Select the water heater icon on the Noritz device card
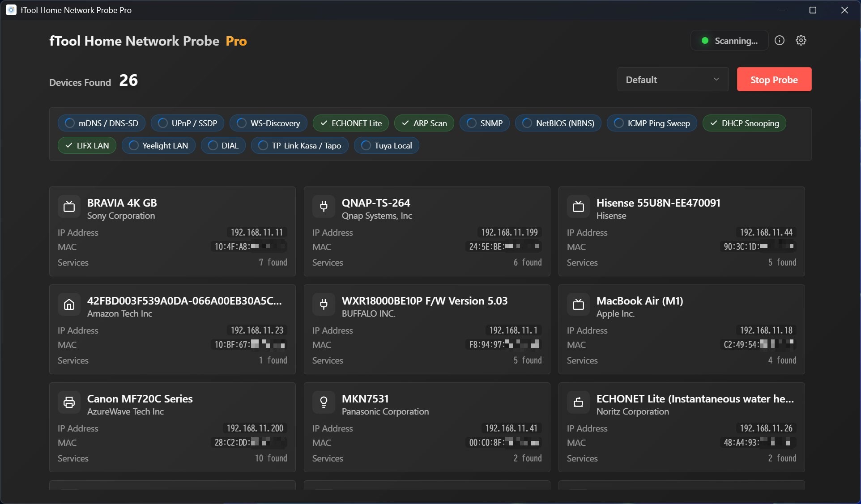This screenshot has height=504, width=861. (578, 402)
